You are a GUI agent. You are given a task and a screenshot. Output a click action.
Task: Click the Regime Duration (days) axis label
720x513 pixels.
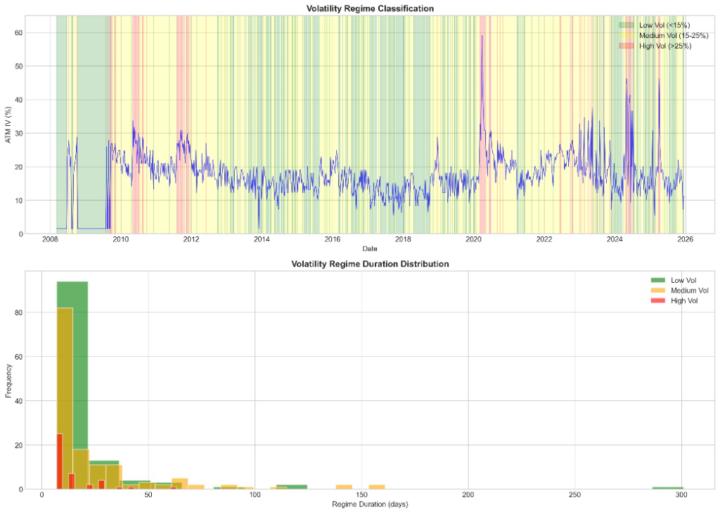coord(370,504)
